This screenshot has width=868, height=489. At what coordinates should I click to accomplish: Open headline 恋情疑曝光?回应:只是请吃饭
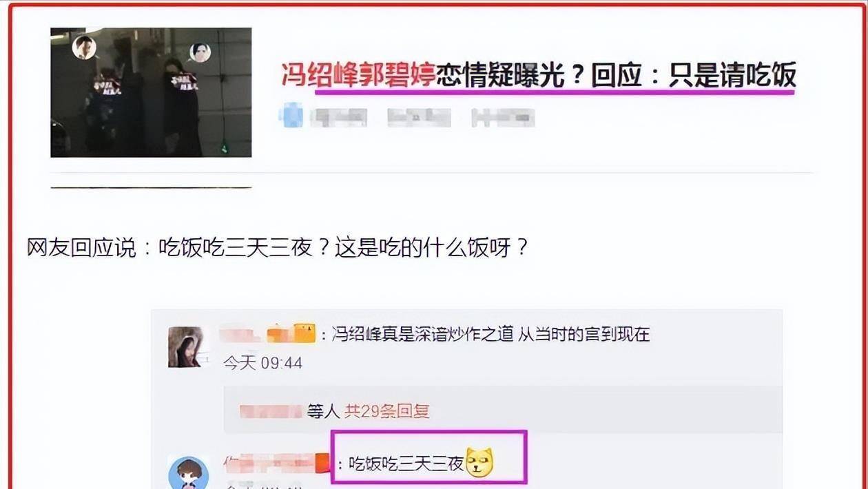click(x=617, y=75)
